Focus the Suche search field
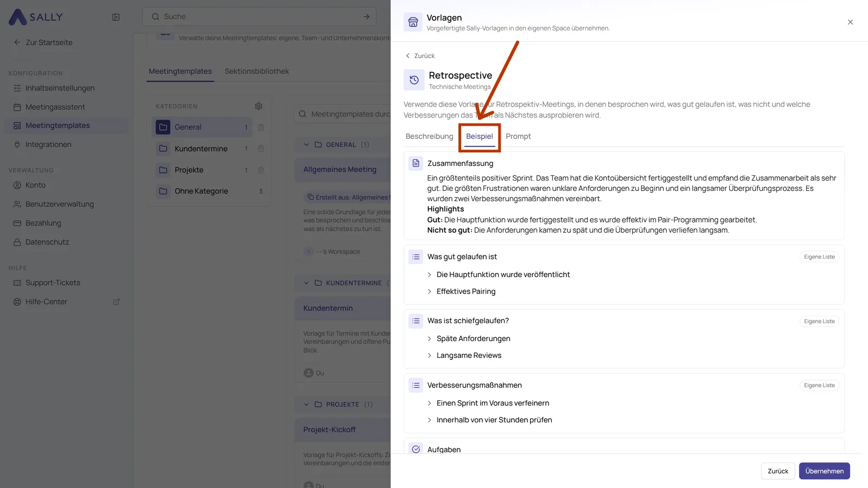Image resolution: width=868 pixels, height=488 pixels. (260, 17)
